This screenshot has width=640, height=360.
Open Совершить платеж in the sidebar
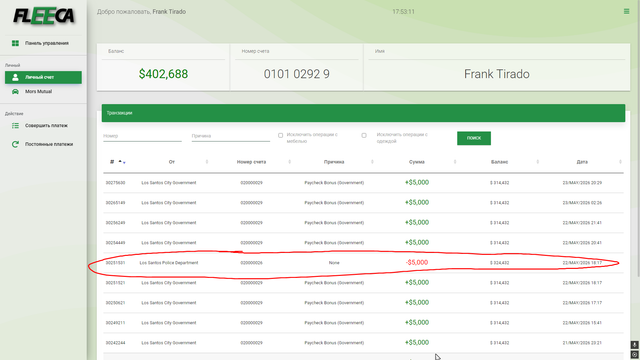coord(43,126)
